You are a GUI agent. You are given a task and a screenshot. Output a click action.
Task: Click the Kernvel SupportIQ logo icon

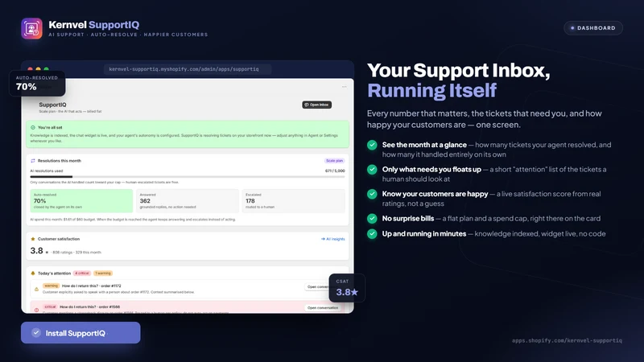tap(31, 28)
